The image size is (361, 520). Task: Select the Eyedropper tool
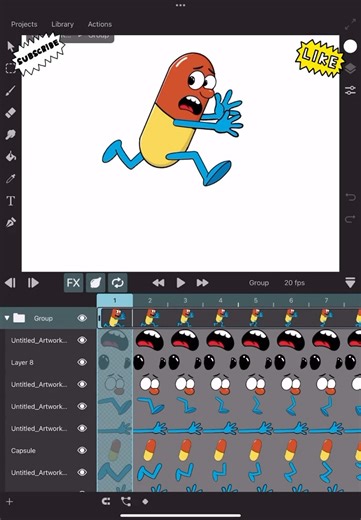click(11, 179)
